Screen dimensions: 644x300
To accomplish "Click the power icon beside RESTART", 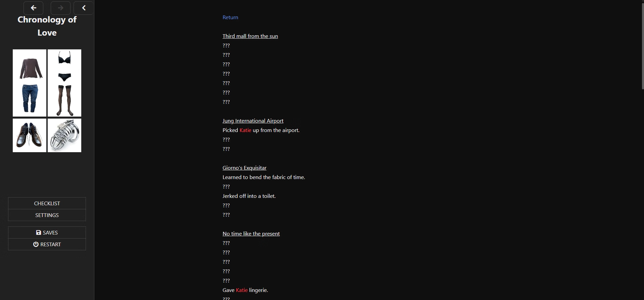I will 36,244.
